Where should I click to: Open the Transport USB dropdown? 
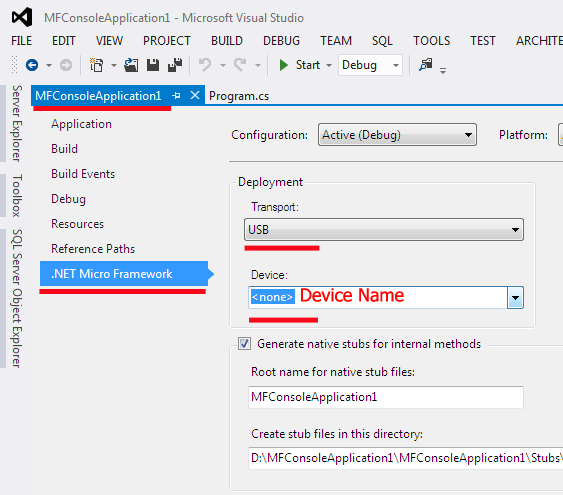[x=384, y=230]
